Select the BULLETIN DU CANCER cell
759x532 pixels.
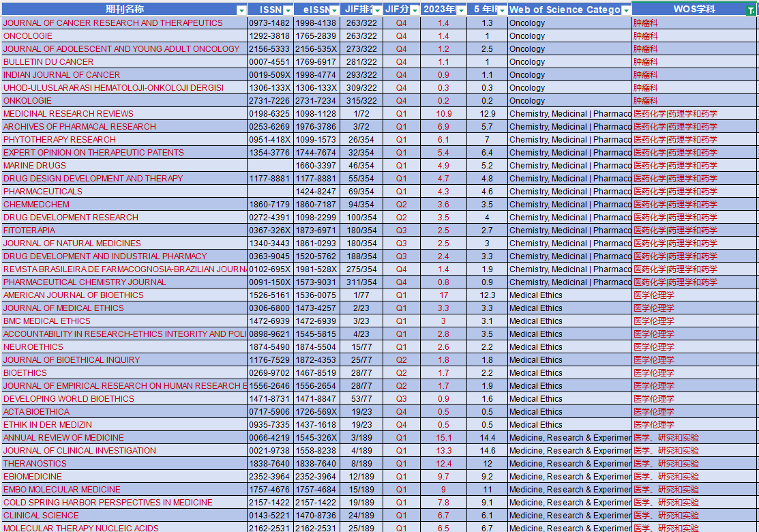(124, 62)
